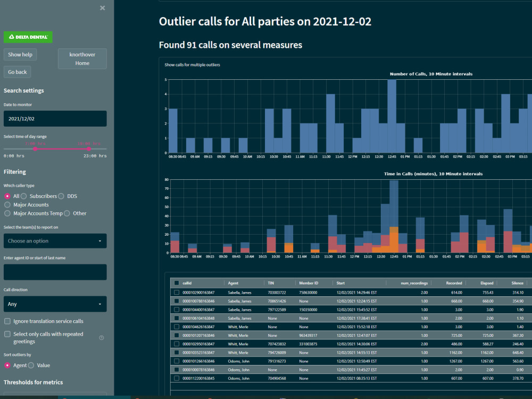This screenshot has height=399, width=532.
Task: Click TIN cell 704904568
Action: [x=277, y=378]
